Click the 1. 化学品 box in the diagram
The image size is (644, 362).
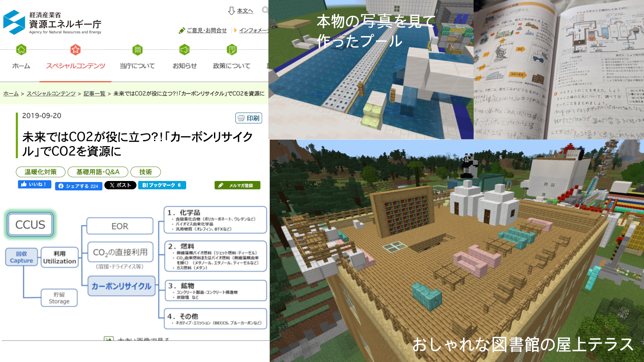pos(215,220)
